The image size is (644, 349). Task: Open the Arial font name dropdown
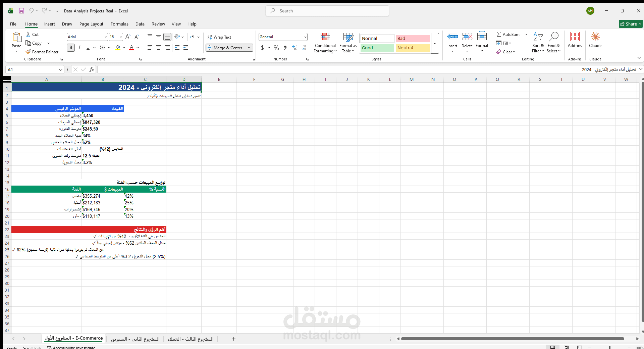tap(106, 37)
